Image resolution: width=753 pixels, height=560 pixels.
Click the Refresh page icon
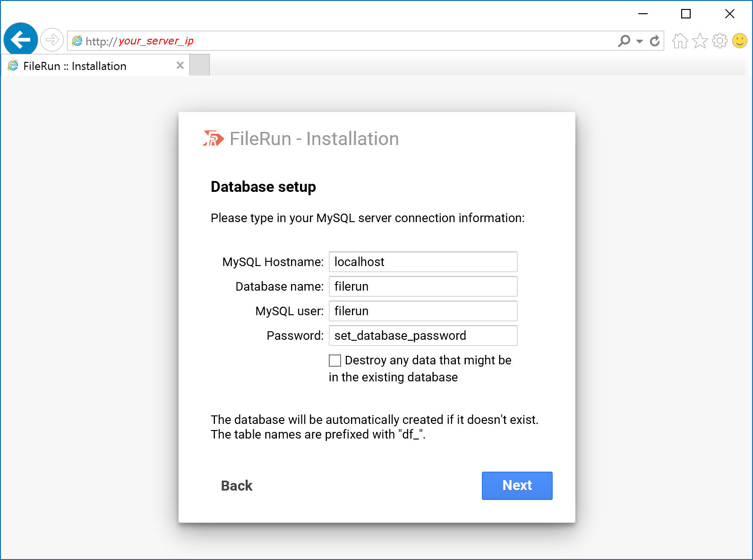click(x=655, y=41)
